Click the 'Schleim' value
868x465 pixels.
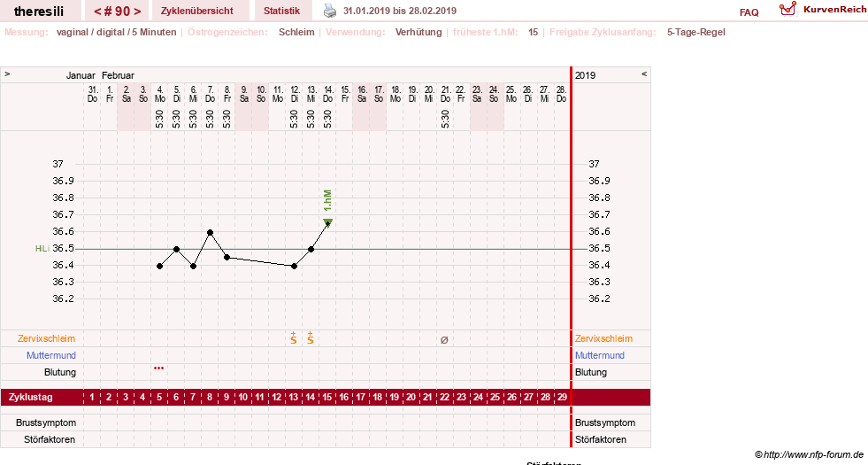(x=296, y=32)
